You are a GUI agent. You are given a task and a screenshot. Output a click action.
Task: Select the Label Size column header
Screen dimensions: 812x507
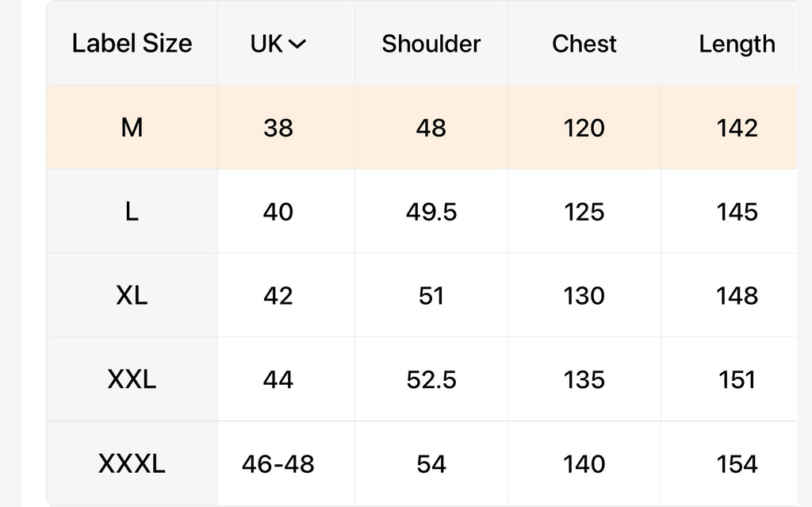(x=132, y=43)
